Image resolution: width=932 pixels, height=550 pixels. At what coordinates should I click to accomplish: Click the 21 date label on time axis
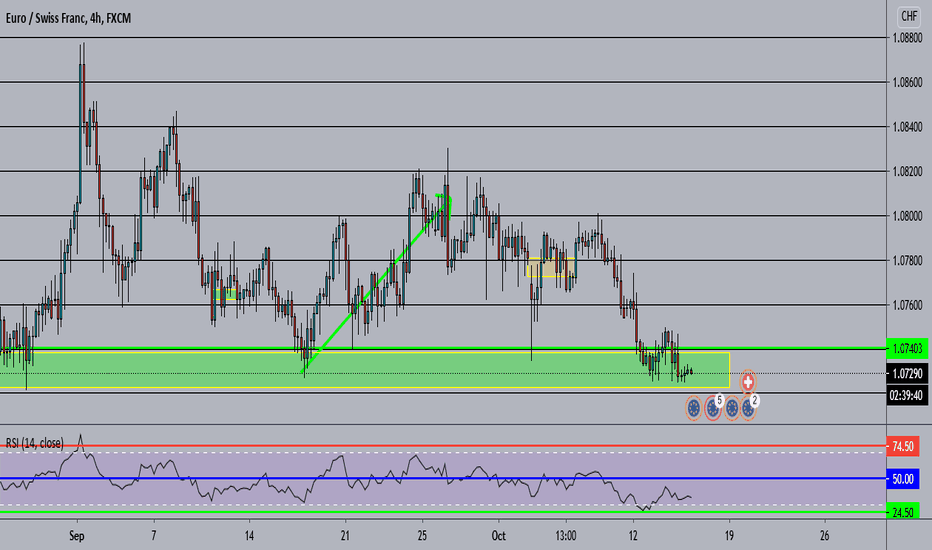click(345, 536)
